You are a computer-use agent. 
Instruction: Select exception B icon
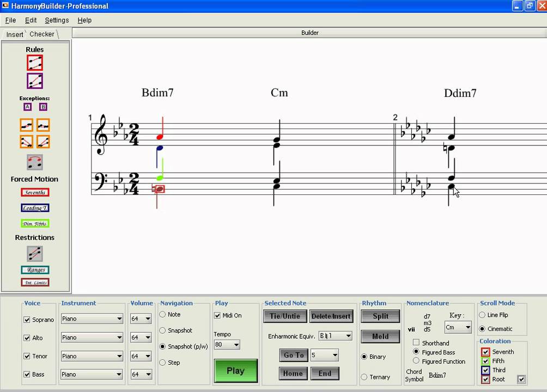43,107
